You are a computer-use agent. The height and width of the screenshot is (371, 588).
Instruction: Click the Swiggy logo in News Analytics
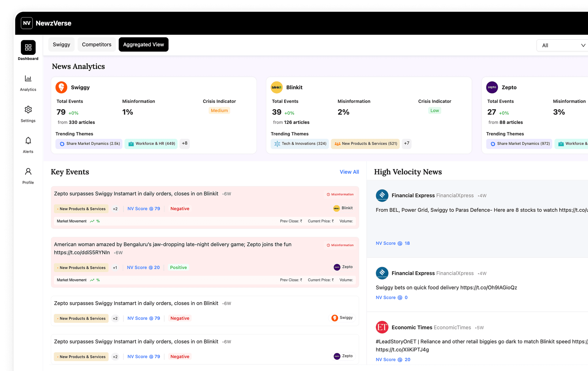(x=61, y=87)
